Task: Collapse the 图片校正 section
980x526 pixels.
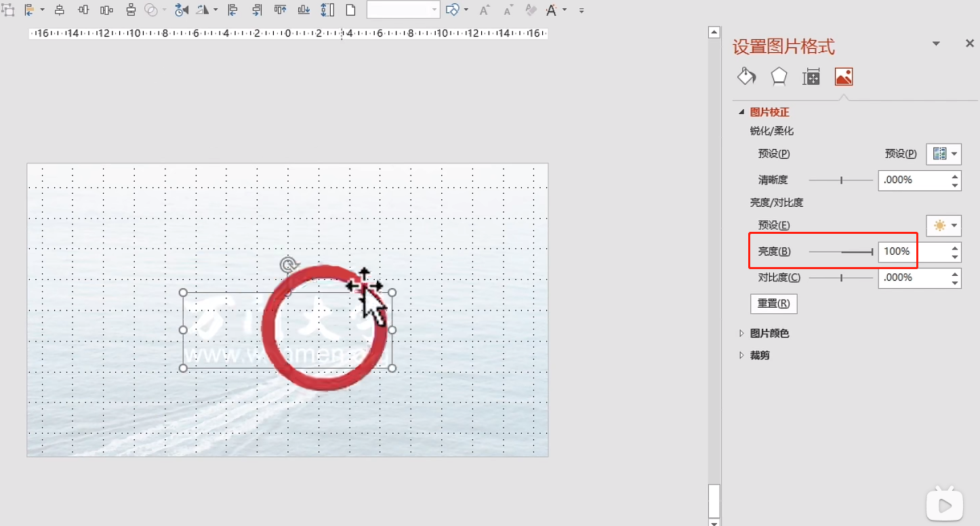Action: tap(741, 113)
